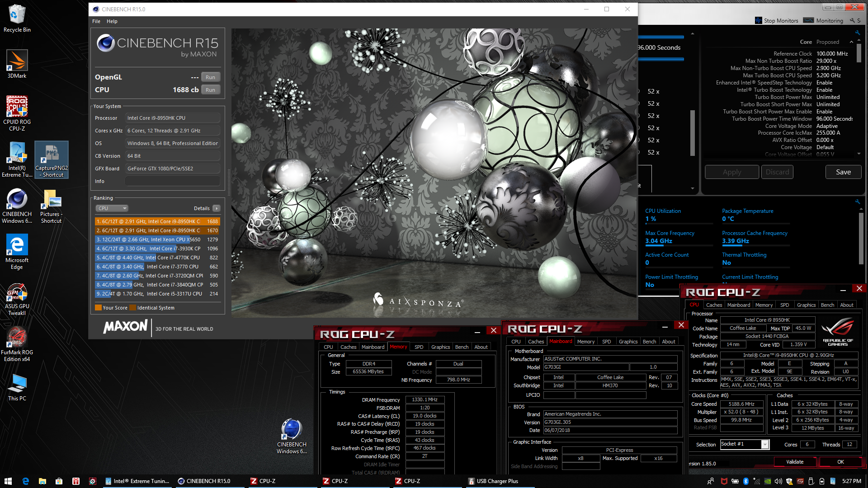868x488 pixels.
Task: Open the Pictures shortcut folder icon
Action: click(52, 206)
